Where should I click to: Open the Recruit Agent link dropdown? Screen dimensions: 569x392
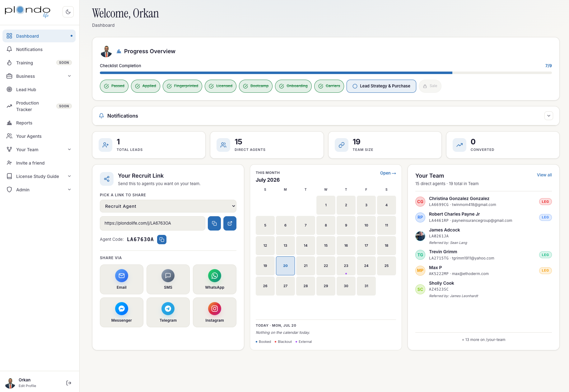coord(168,206)
